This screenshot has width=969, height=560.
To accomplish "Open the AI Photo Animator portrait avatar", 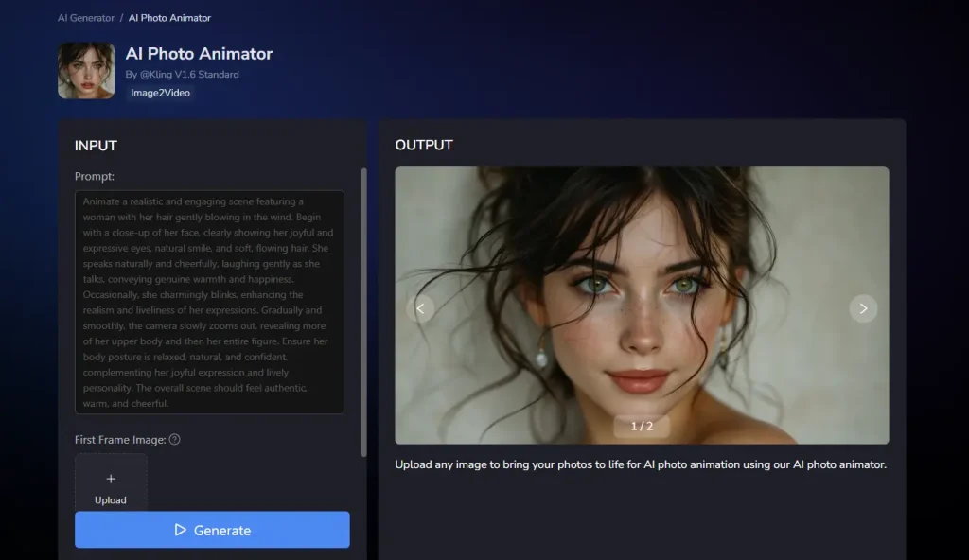I will (86, 71).
